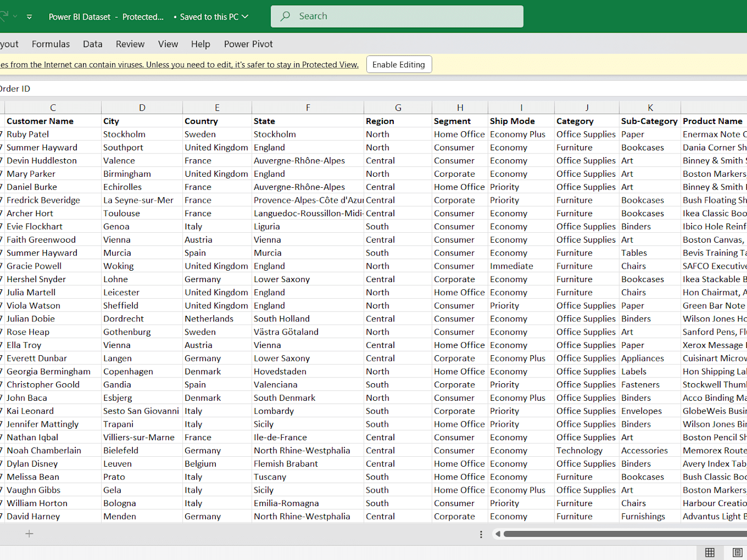Click the formula bar showing Order ID
This screenshot has height=560, width=747.
pyautogui.click(x=374, y=89)
